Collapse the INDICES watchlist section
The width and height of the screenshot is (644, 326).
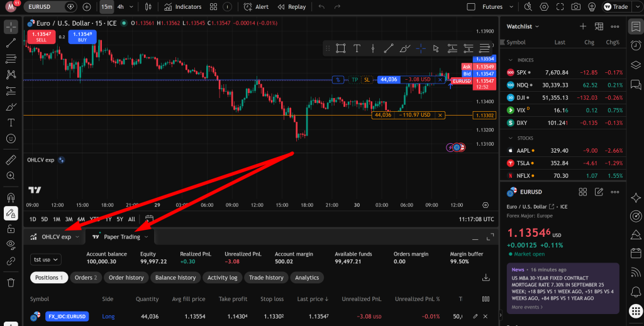tap(511, 60)
